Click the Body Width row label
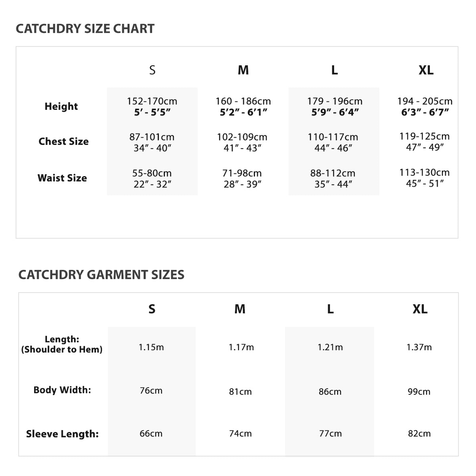476x476 pixels. pos(62,390)
